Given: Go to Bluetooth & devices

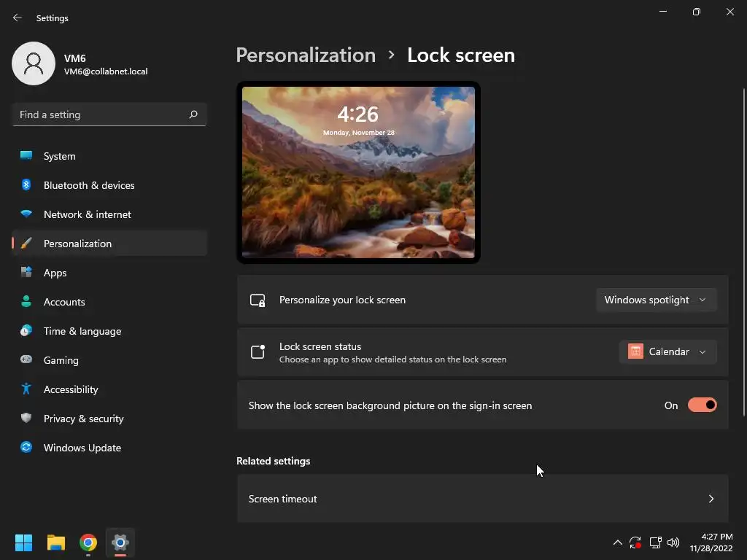Looking at the screenshot, I should 109,184.
